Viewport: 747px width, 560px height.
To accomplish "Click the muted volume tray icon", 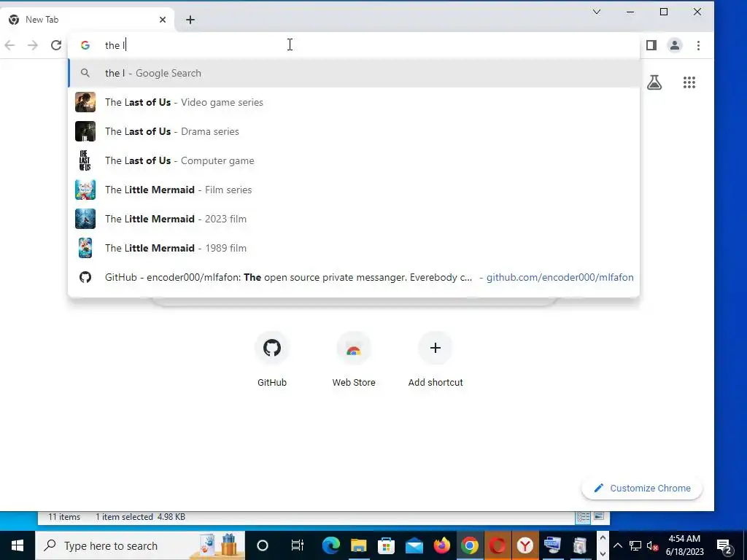I will point(653,546).
